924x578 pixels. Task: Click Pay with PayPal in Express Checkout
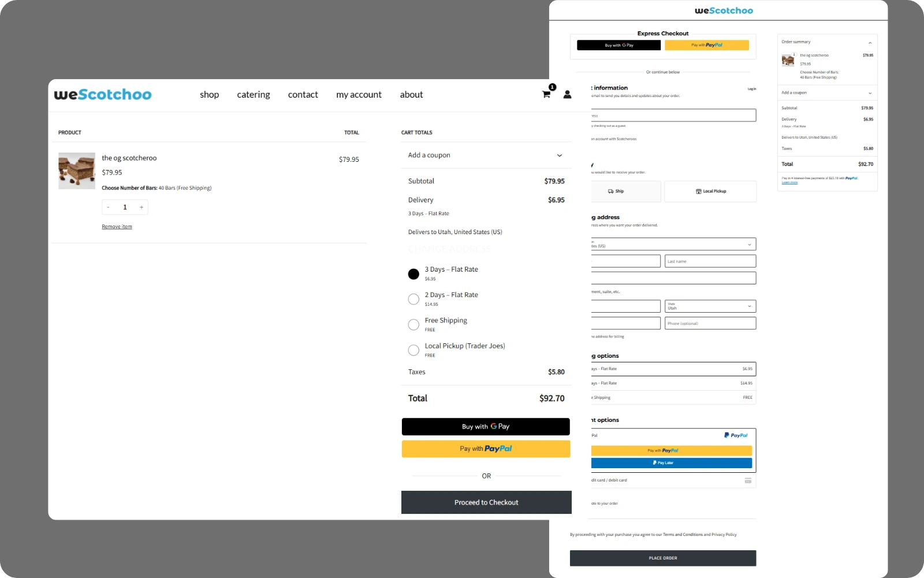(707, 45)
